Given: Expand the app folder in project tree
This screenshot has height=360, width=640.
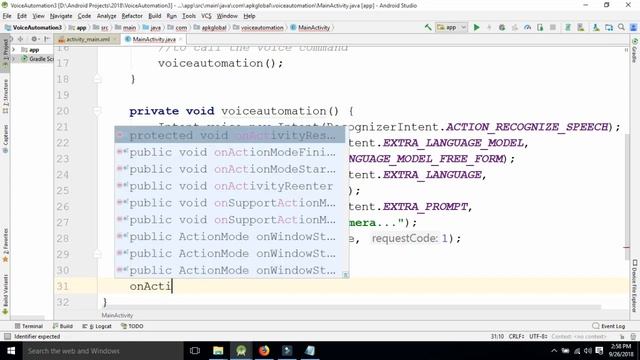Looking at the screenshot, I should pos(14,50).
